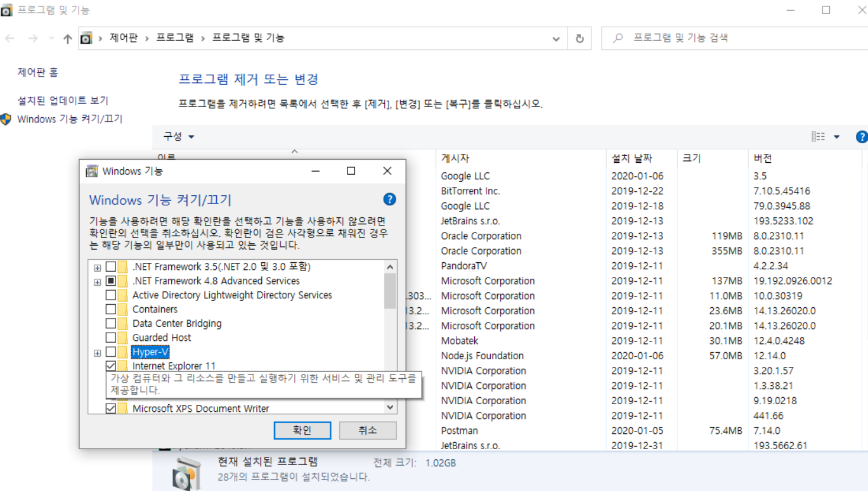868x491 pixels.
Task: Click the shield icon beside Windows 기능 켜기/끄기
Action: pos(6,119)
